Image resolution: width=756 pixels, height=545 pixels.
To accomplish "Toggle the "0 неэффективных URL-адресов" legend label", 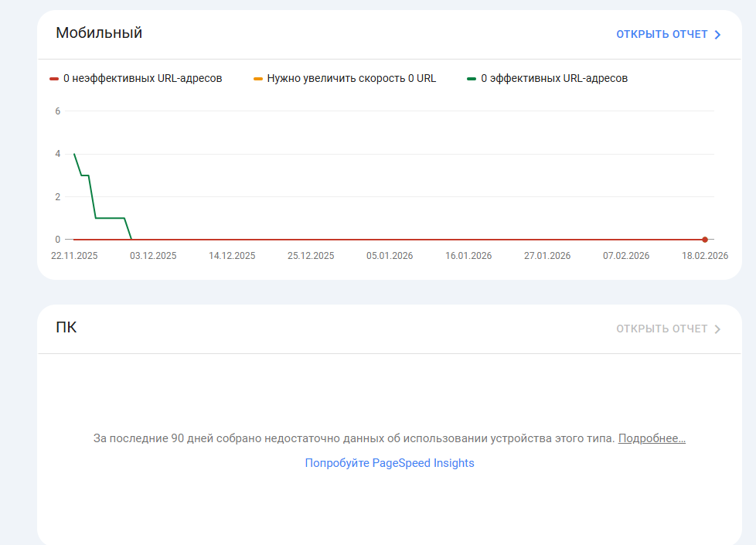I will [143, 78].
